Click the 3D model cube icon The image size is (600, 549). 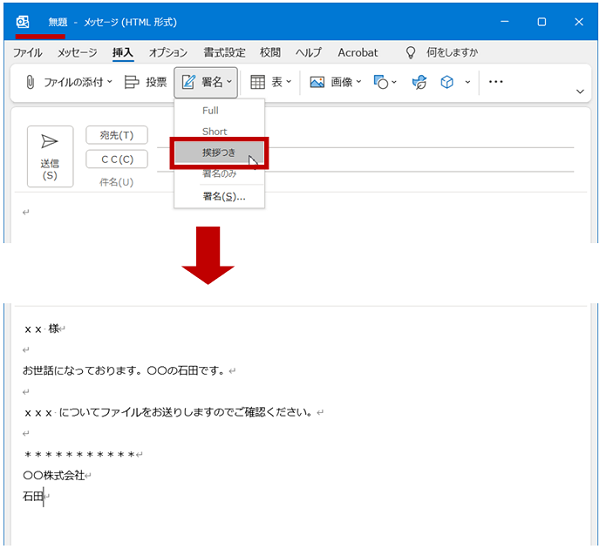(x=446, y=82)
